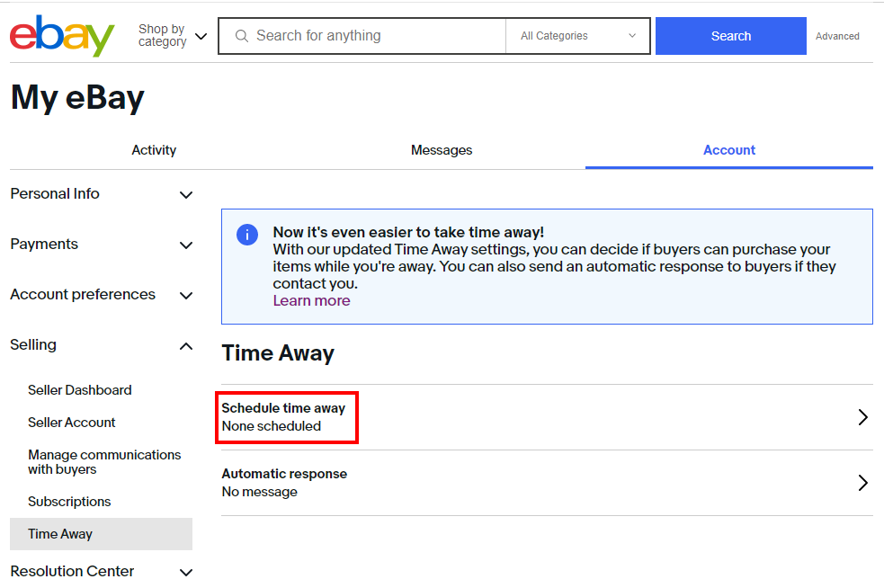This screenshot has height=588, width=884.
Task: Select Time Away in sidebar
Action: click(101, 534)
